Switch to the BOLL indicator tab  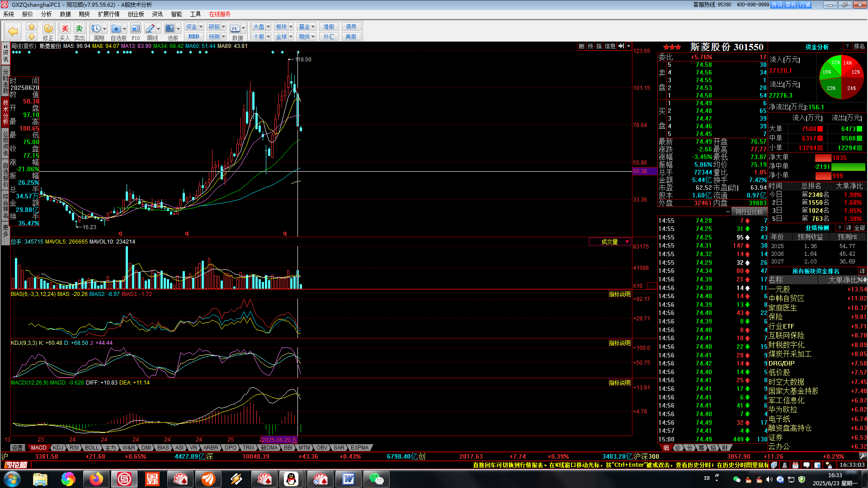tap(92, 448)
